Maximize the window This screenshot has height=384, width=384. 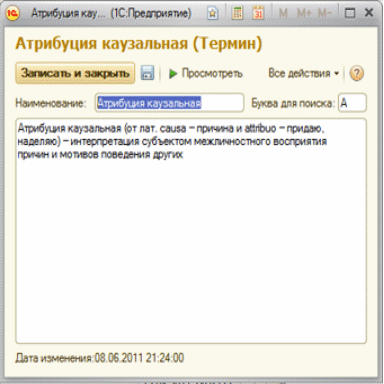[350, 13]
